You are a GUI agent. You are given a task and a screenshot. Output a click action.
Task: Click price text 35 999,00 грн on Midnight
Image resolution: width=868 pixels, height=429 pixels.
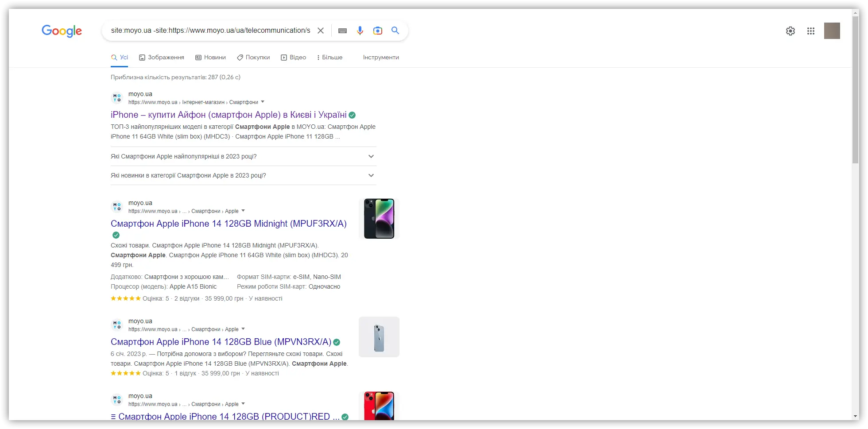[x=224, y=298]
